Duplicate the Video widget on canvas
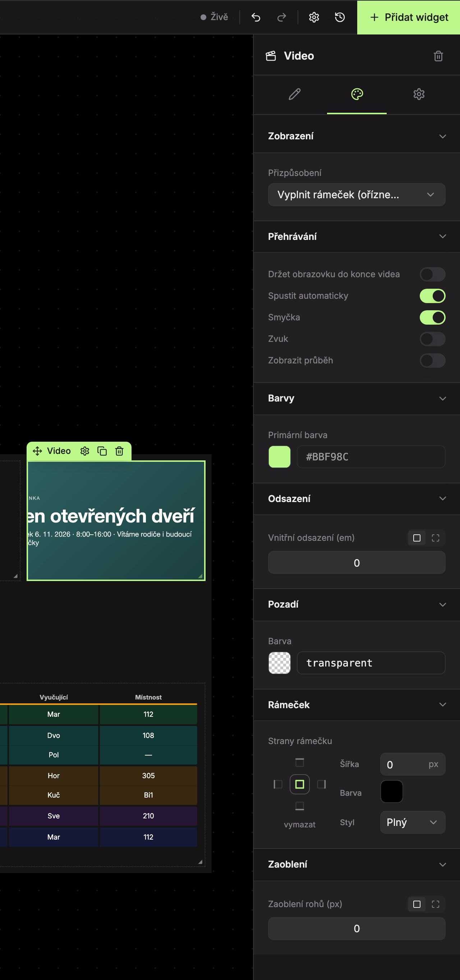Viewport: 460px width, 980px height. coord(102,451)
